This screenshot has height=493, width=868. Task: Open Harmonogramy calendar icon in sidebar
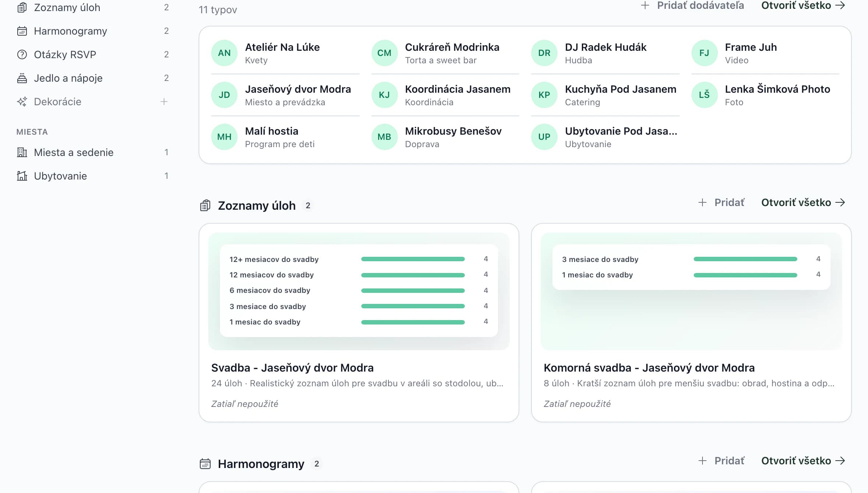pyautogui.click(x=22, y=31)
